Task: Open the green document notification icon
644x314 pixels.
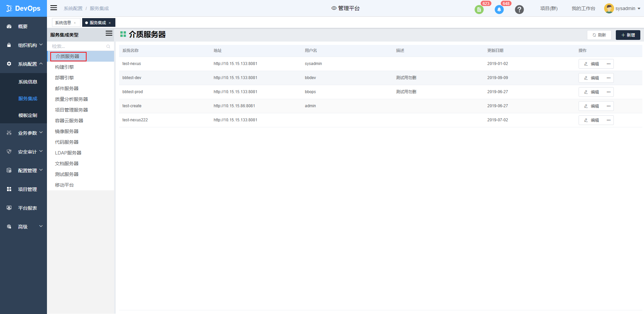Action: [479, 10]
